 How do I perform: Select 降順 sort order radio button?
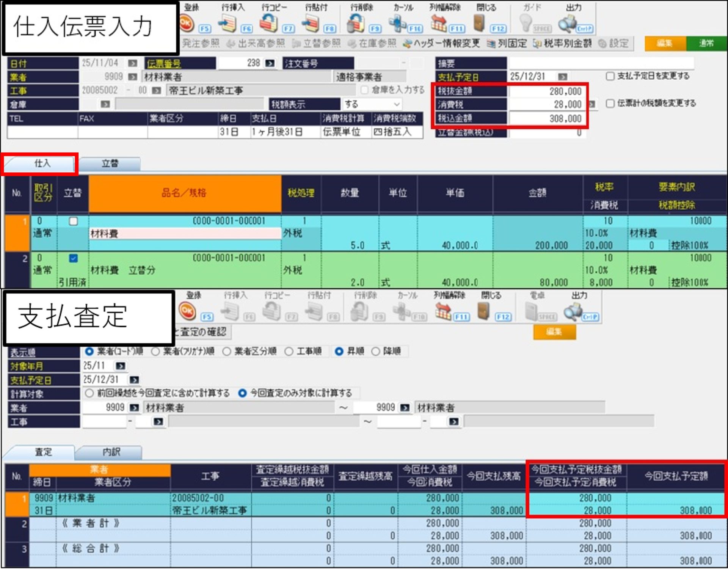point(376,352)
